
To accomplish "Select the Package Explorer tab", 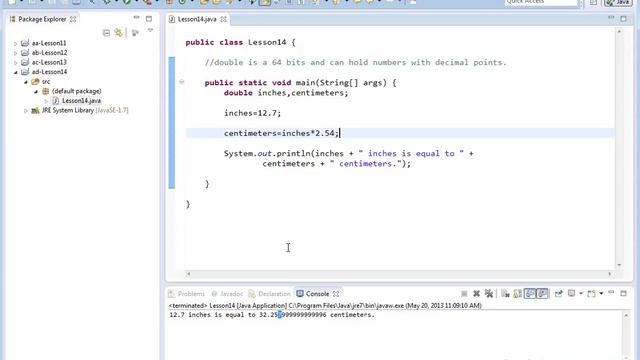I will click(x=42, y=19).
